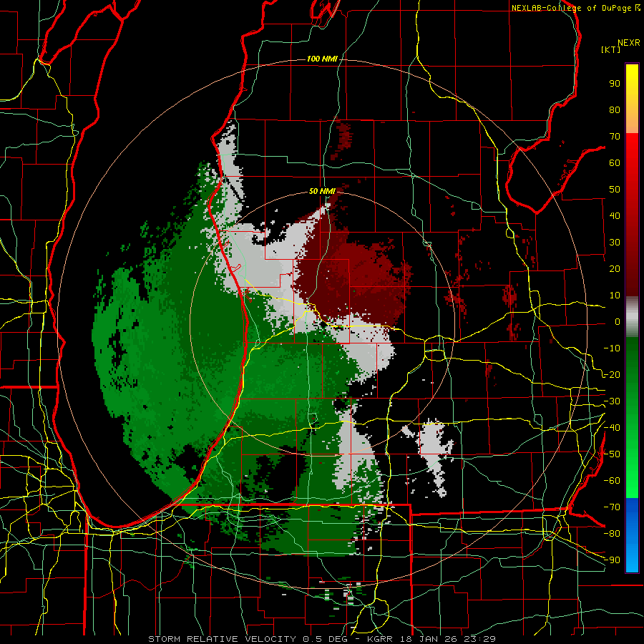Click the NEXR label above the color scale
The width and height of the screenshot is (644, 644).
click(628, 43)
